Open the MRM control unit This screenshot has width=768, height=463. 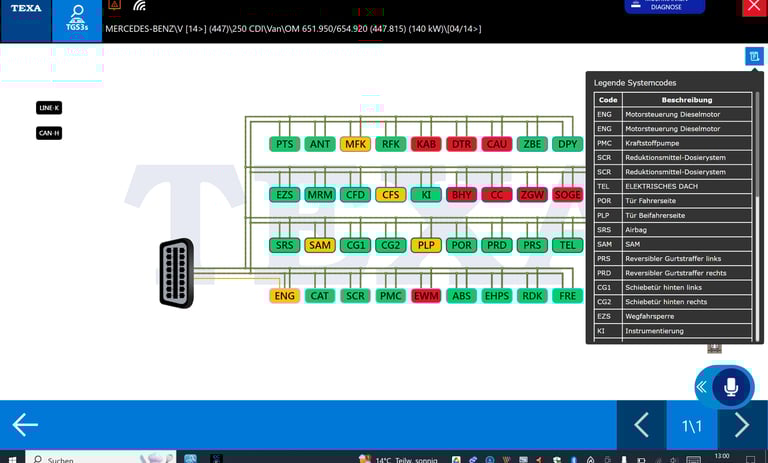click(x=320, y=195)
